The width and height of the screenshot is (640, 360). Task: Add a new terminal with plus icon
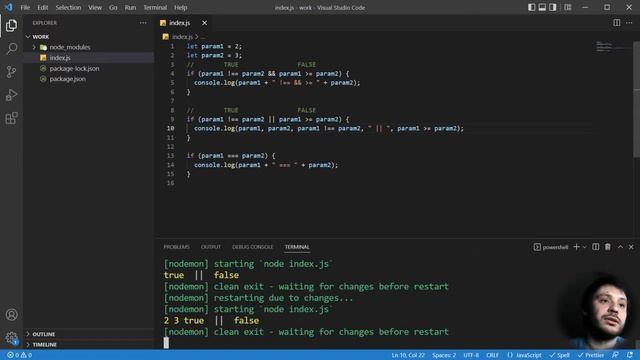tap(576, 247)
